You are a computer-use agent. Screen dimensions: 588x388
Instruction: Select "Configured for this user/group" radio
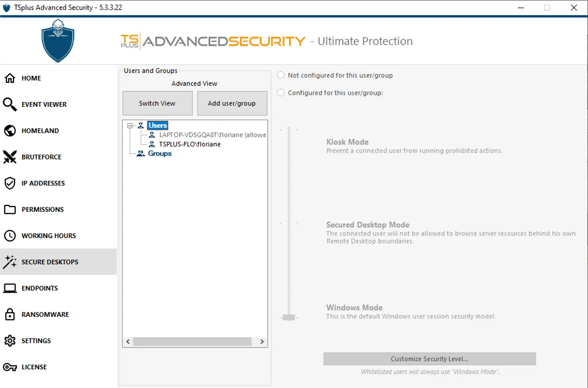(281, 93)
